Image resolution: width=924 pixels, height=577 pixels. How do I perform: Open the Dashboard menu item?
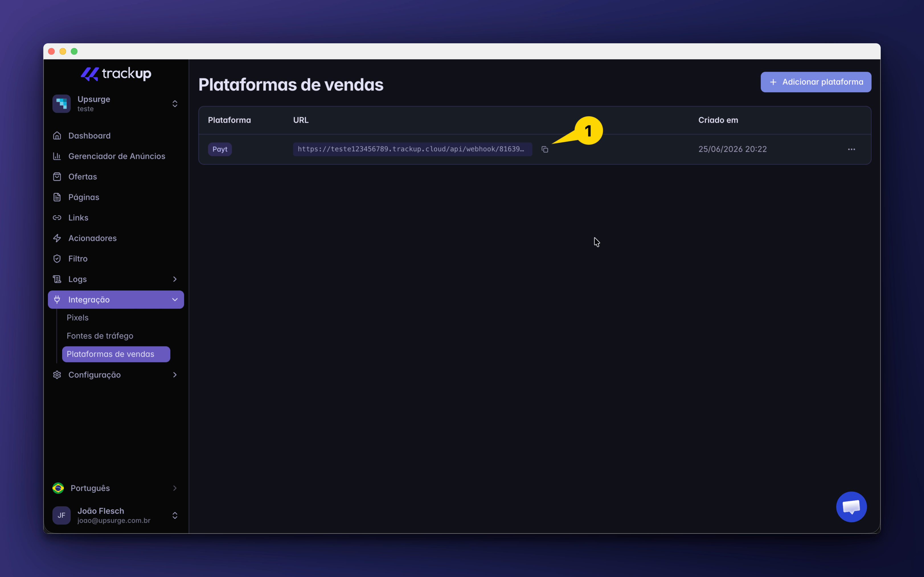[x=116, y=135]
